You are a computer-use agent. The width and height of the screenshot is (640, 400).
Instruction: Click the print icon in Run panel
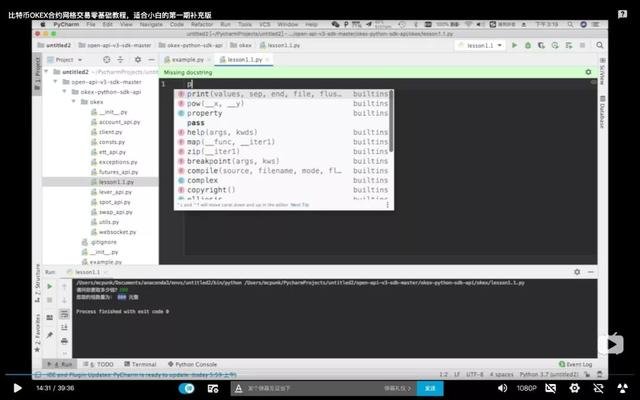(64, 341)
